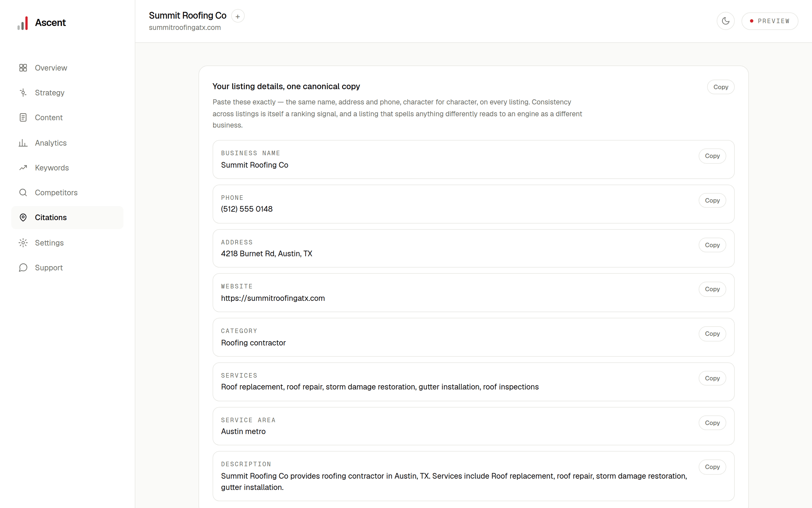Go to the Strategy menu item

coord(67,93)
